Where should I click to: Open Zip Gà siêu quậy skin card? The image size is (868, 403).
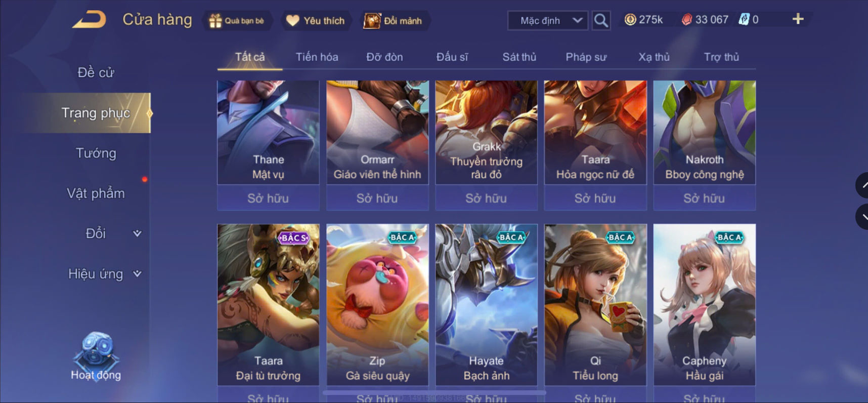[377, 305]
